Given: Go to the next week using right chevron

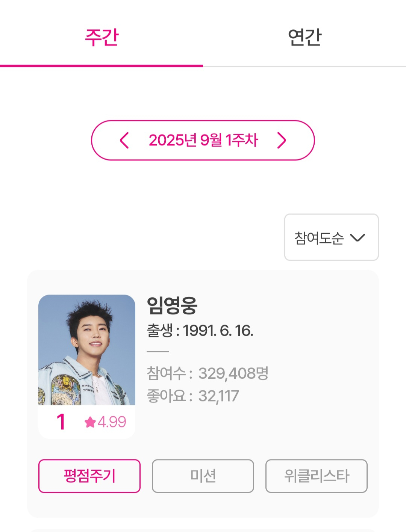Looking at the screenshot, I should [282, 141].
